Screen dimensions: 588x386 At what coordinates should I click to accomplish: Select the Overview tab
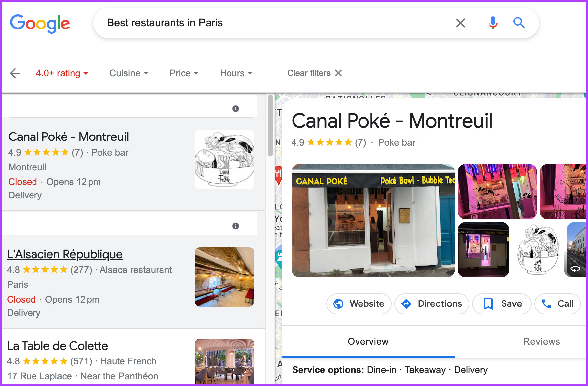click(368, 341)
